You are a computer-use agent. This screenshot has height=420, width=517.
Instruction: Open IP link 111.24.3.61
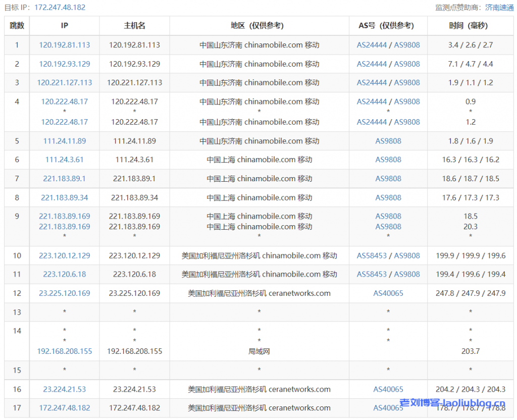click(65, 160)
